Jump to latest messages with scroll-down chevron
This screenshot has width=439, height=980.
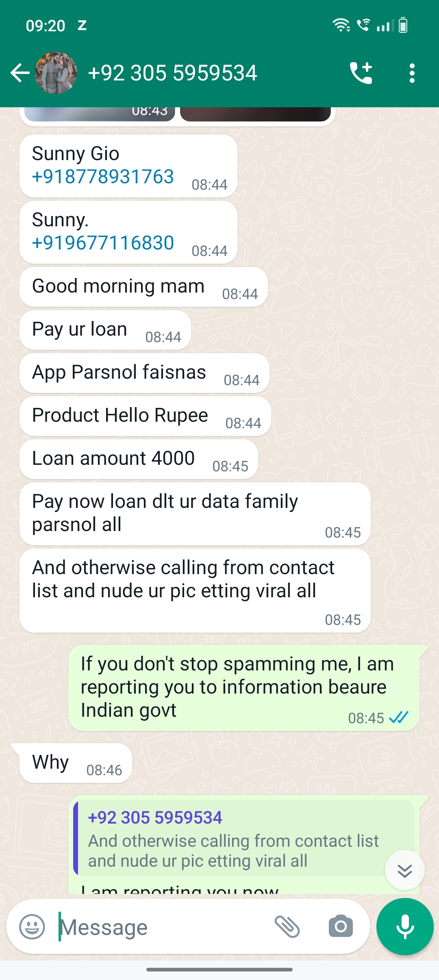(x=405, y=871)
